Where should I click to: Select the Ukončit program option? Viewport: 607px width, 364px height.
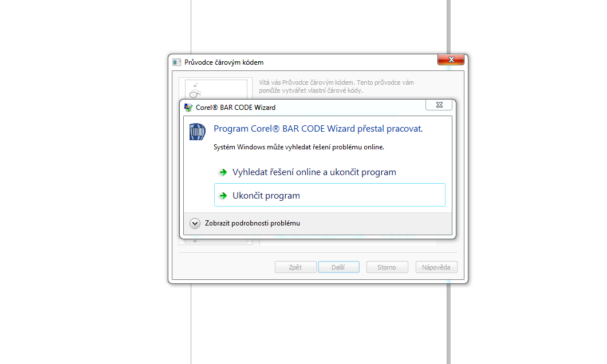[329, 195]
